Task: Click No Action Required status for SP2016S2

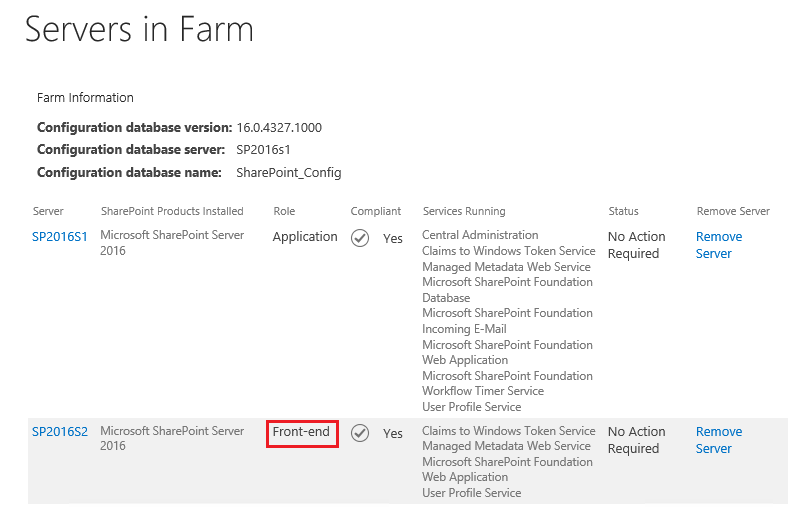Action: (x=637, y=440)
